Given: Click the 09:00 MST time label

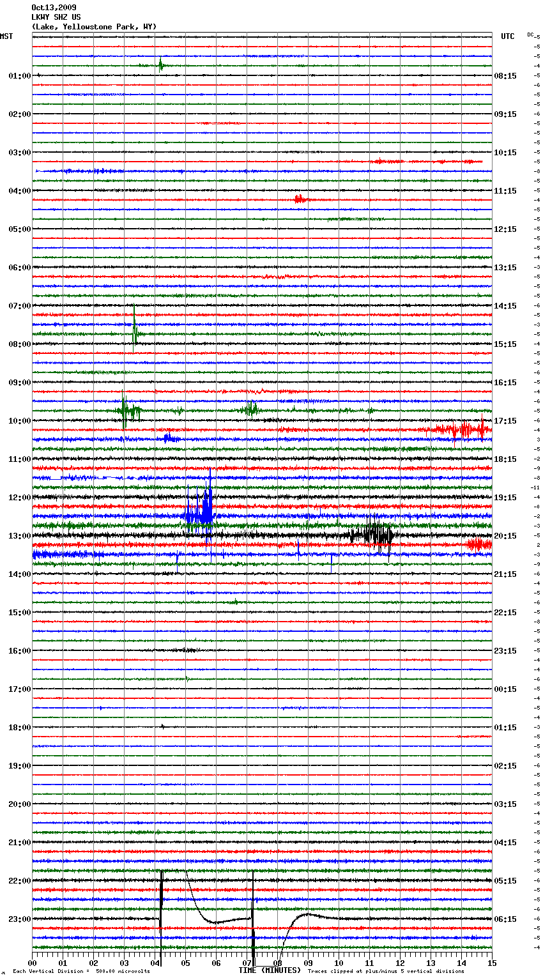Looking at the screenshot, I should click(x=19, y=383).
